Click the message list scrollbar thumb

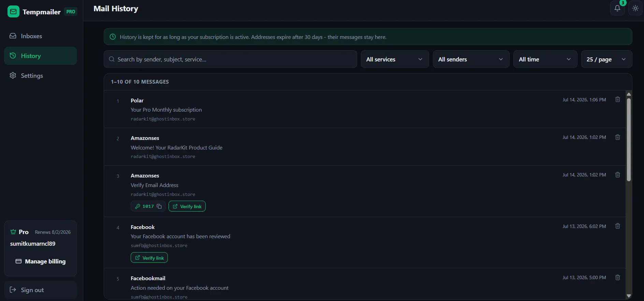(629, 140)
